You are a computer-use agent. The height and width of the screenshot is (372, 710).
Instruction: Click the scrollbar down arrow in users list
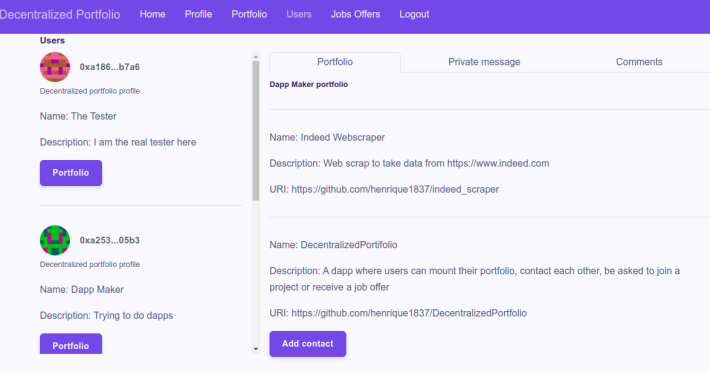[x=256, y=349]
